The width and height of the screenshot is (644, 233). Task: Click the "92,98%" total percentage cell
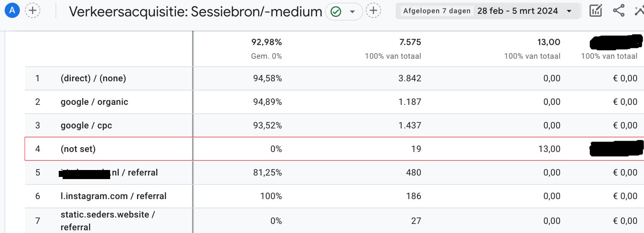pos(266,42)
